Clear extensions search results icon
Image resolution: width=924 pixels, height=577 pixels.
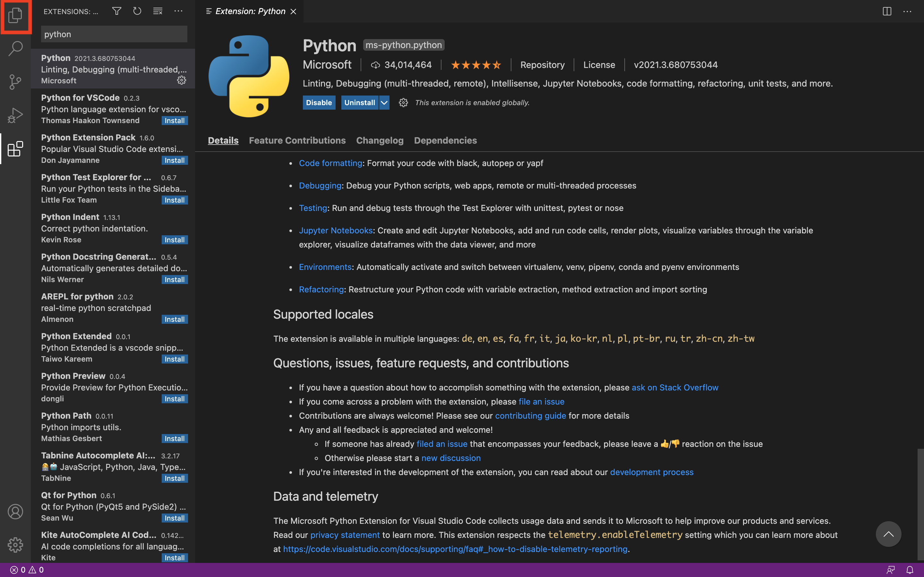pyautogui.click(x=158, y=11)
